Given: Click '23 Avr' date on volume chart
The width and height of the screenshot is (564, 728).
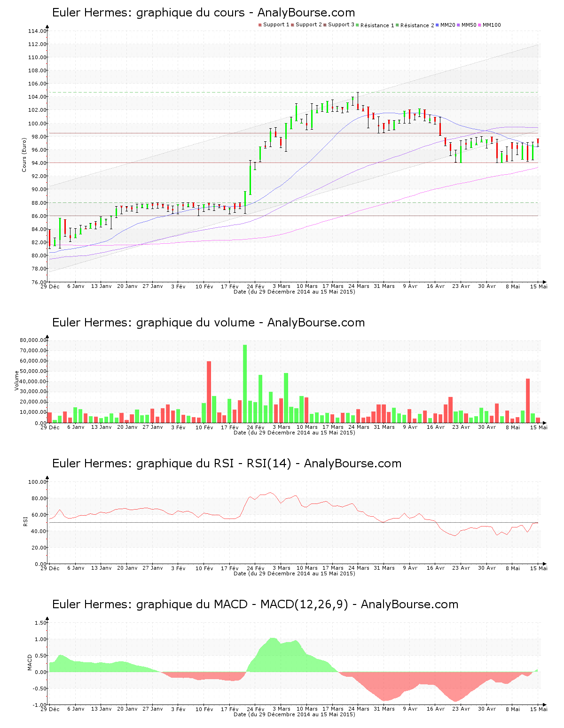Looking at the screenshot, I should tap(462, 427).
